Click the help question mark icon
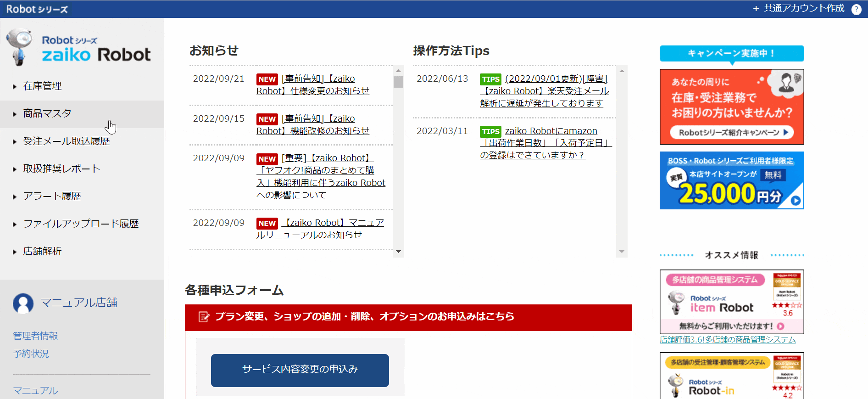The width and height of the screenshot is (868, 399). (x=856, y=9)
